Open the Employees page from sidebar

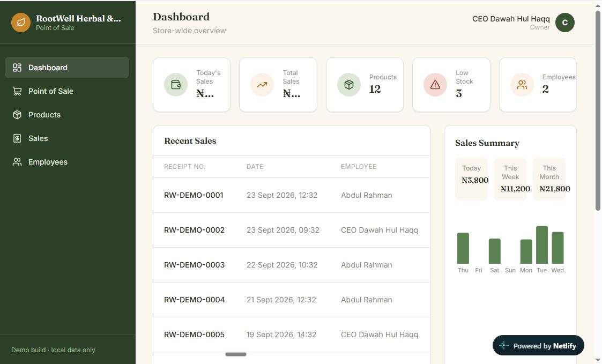[x=67, y=162]
